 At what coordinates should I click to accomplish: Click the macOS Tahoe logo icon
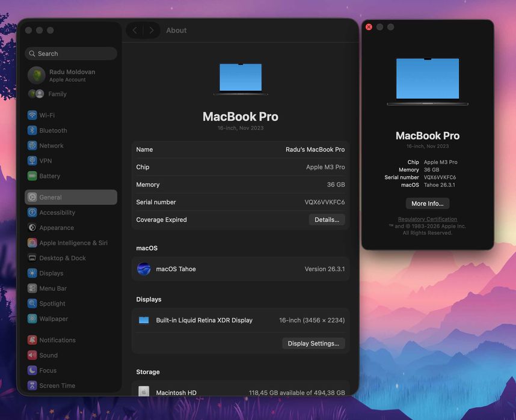point(144,269)
